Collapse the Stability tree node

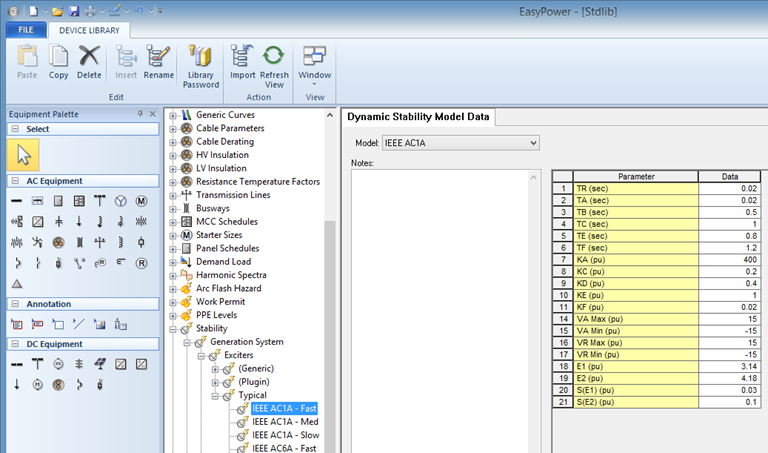click(x=173, y=329)
